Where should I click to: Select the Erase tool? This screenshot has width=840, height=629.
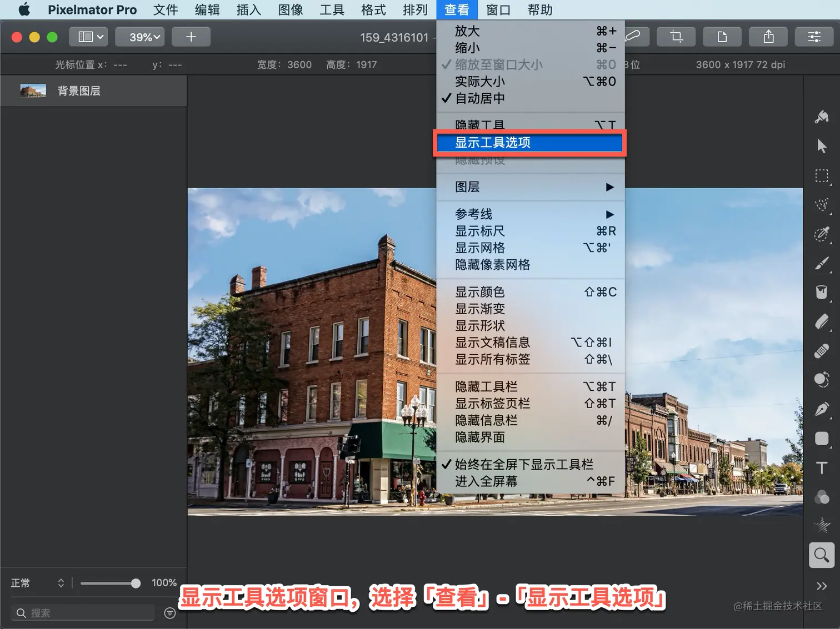(x=822, y=322)
